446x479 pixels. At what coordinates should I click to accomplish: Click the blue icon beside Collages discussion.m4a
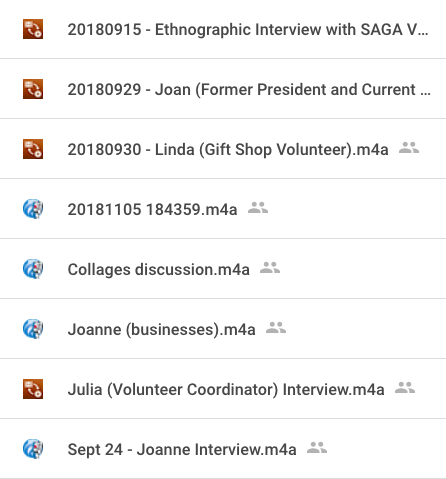point(33,269)
